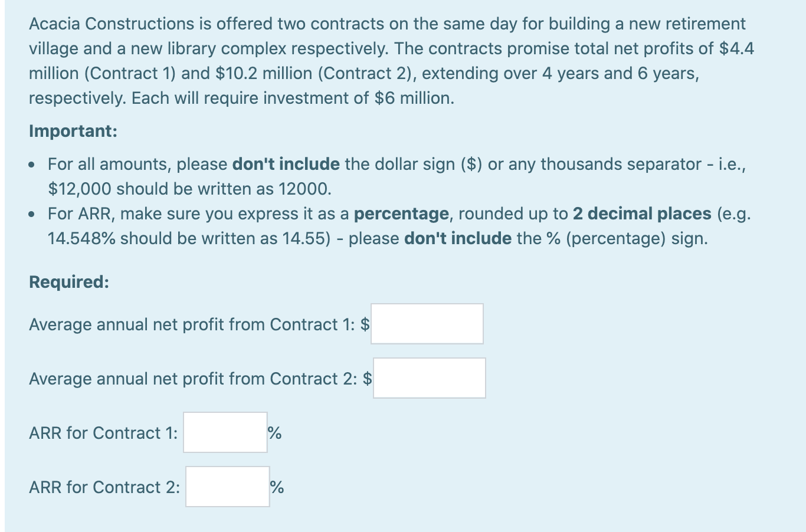Viewport: 806px width, 532px height.
Task: Click the ARR for Contract 2 input box
Action: point(227,487)
